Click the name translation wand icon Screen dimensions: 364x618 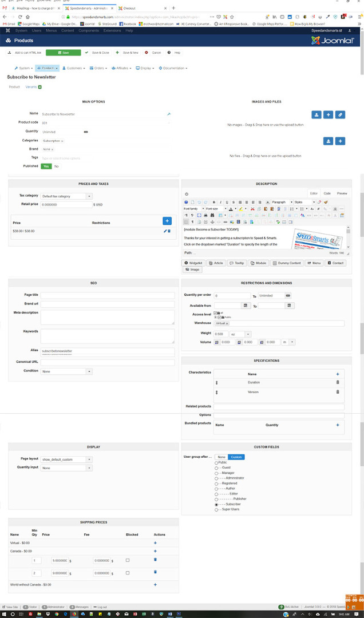[168, 114]
